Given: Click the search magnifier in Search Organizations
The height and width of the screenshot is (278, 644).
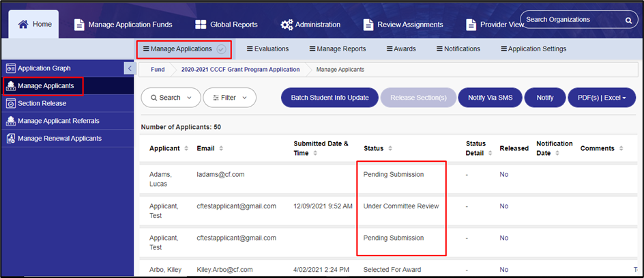Looking at the screenshot, I should tap(628, 20).
